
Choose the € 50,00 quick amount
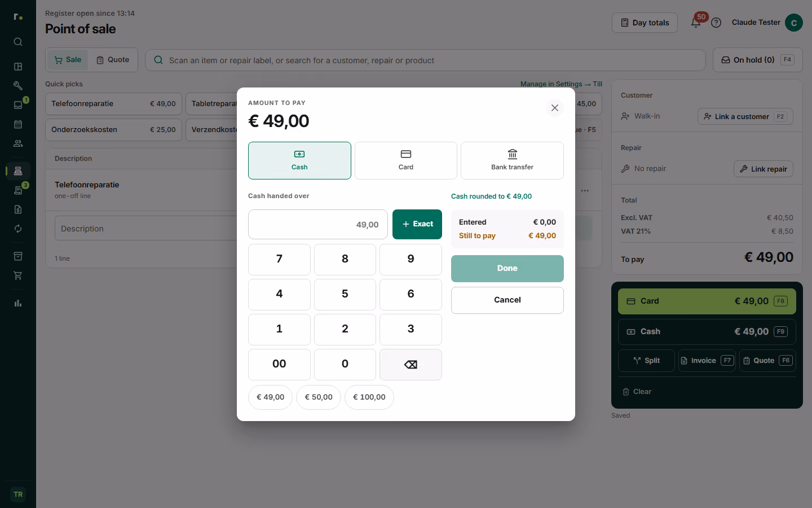[319, 397]
